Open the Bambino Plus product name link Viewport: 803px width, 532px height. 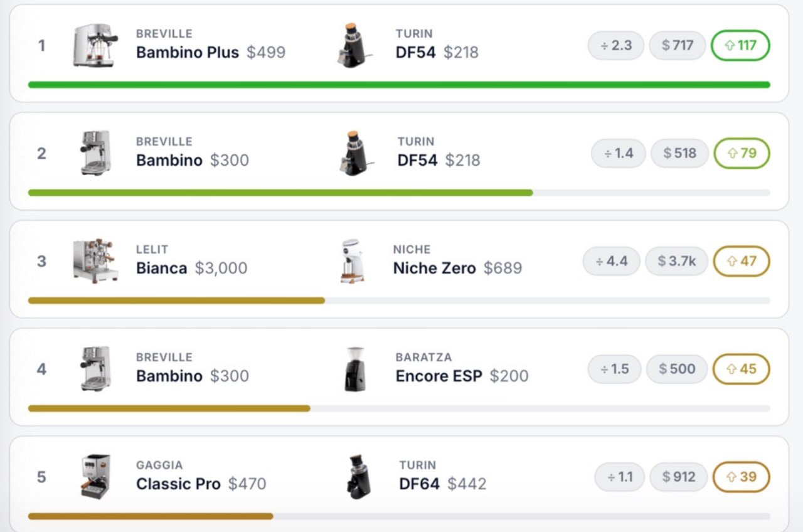coord(188,52)
